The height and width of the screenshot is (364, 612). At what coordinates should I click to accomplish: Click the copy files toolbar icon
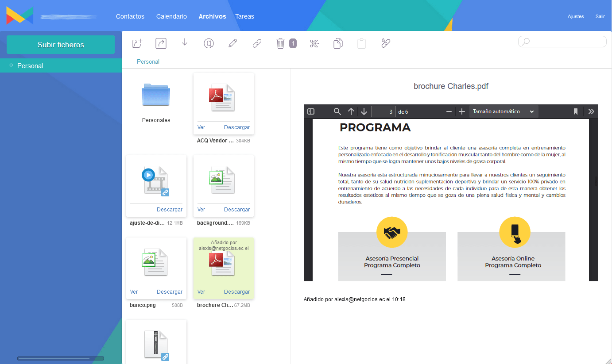[338, 43]
